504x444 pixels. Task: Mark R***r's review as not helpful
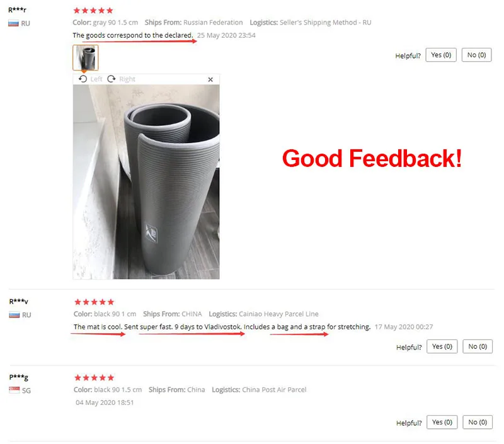[x=477, y=55]
